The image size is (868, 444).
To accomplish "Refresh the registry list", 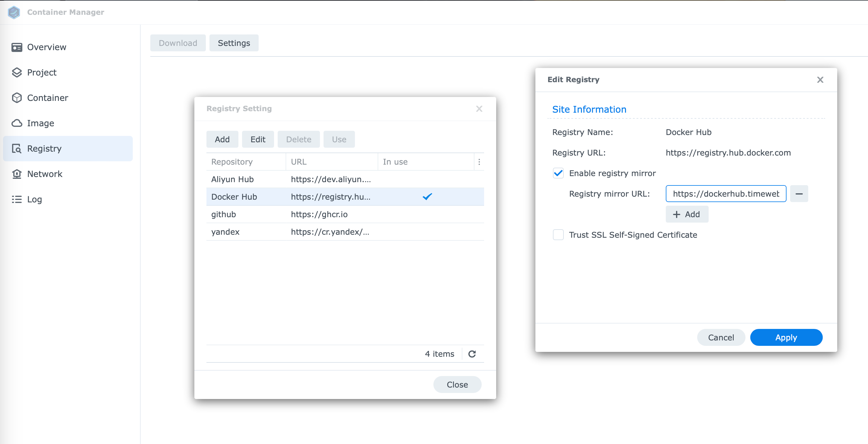I will [472, 354].
